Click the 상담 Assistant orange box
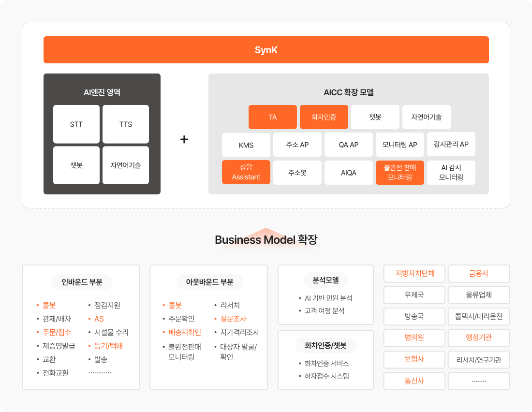Image resolution: width=532 pixels, height=412 pixels. pyautogui.click(x=246, y=173)
